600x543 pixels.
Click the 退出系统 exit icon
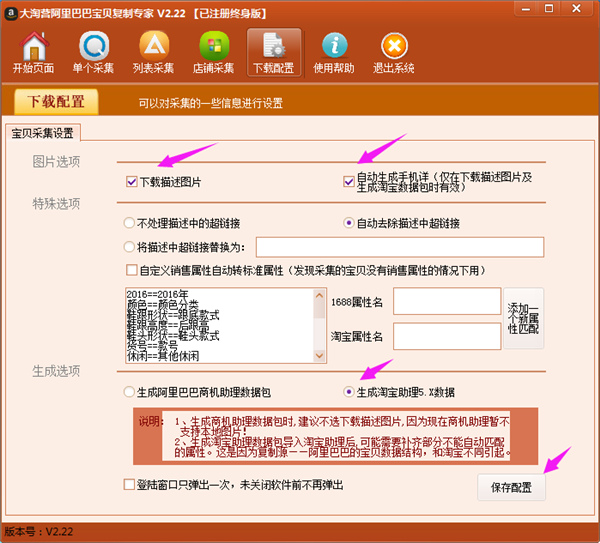tap(394, 52)
